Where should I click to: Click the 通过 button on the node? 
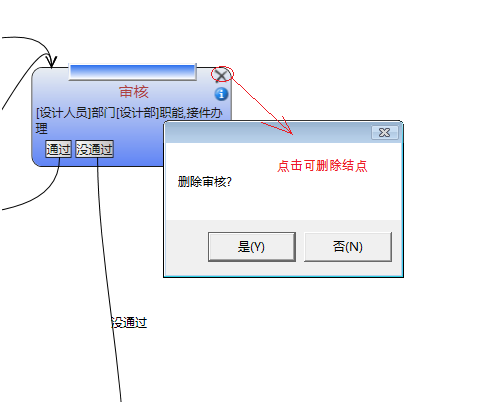(58, 149)
